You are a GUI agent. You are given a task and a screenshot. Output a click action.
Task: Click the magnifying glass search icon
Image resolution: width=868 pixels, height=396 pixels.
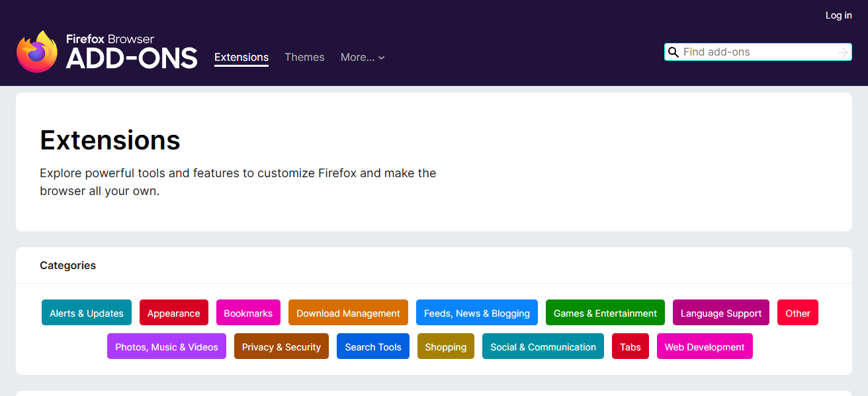(x=673, y=52)
